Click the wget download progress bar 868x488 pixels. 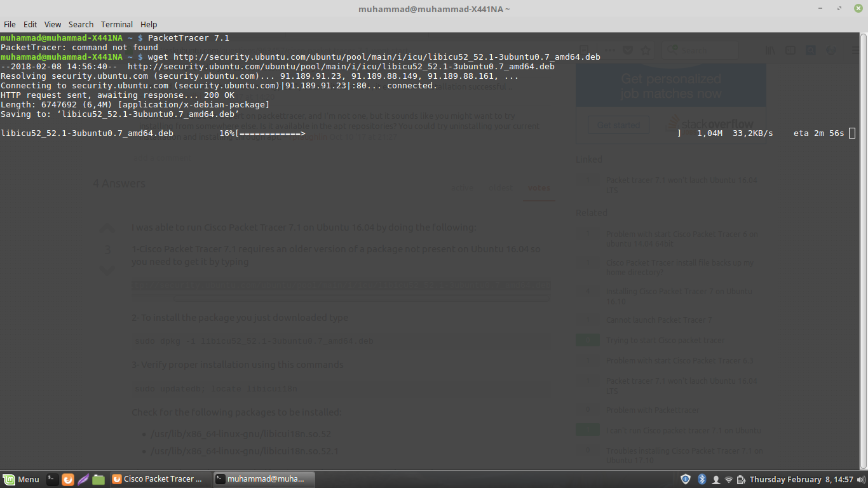[458, 133]
